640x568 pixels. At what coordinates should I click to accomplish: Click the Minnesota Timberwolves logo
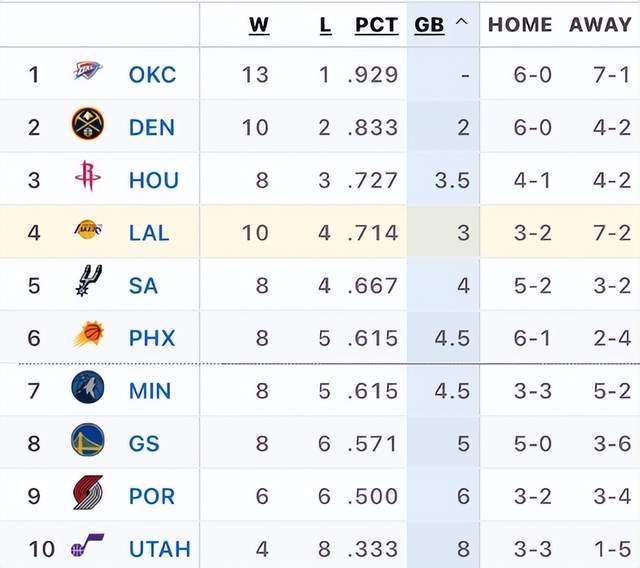point(88,388)
